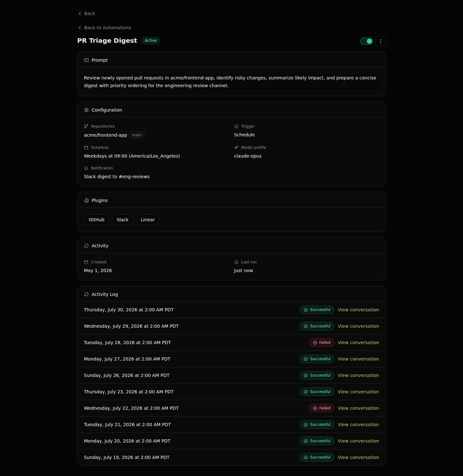Click the Back chevron icon
Image resolution: width=463 pixels, height=476 pixels.
[80, 14]
